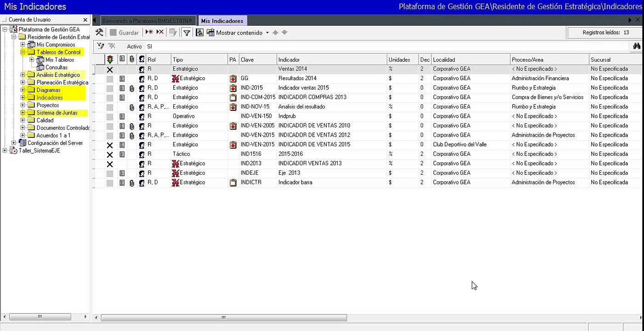Open the tools (hammer and wrench) icon
644x331 pixels.
click(x=99, y=32)
